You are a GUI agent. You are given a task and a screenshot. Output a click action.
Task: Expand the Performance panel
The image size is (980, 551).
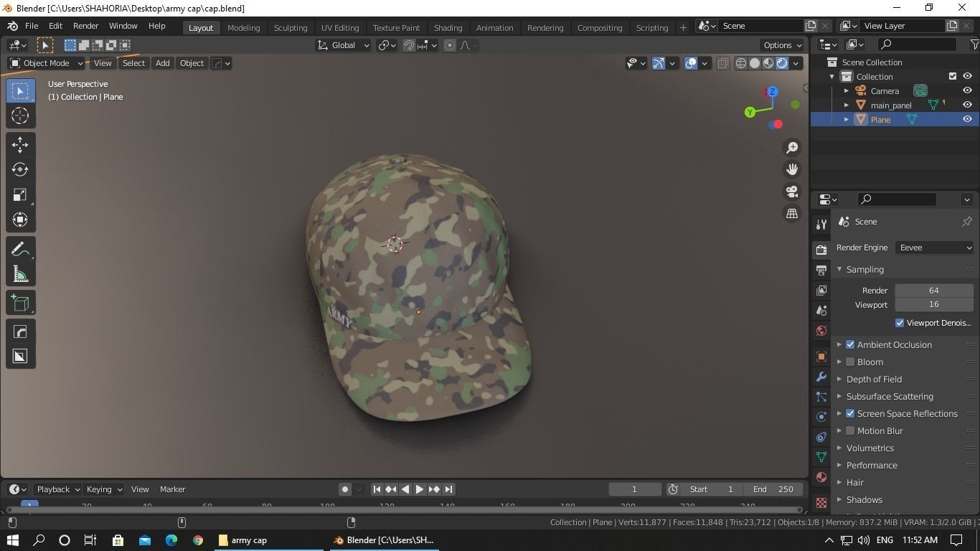point(872,466)
